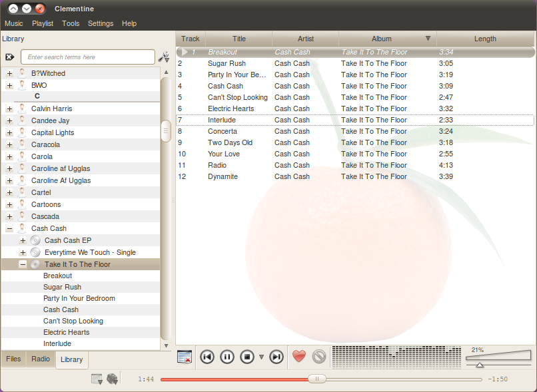The image size is (537, 392).
Task: Click the remaining time -1:50 label
Action: [498, 379]
